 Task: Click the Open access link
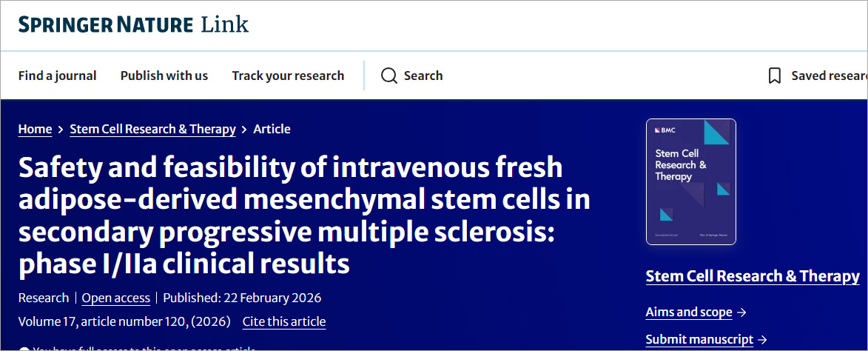coord(115,298)
